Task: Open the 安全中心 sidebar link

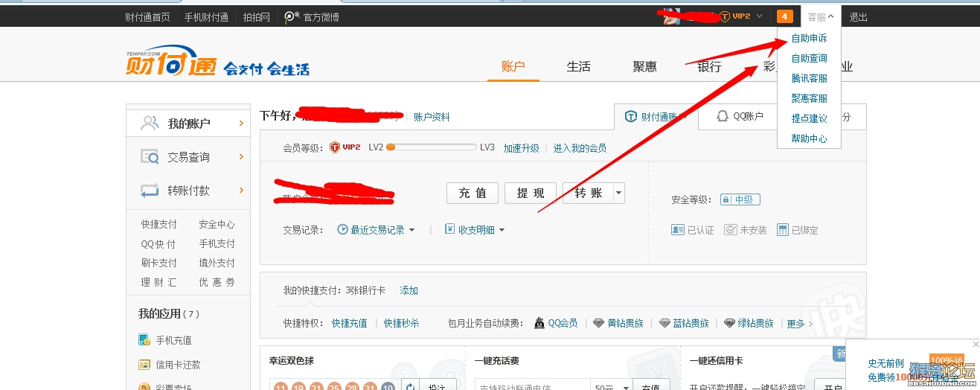Action: pyautogui.click(x=217, y=224)
